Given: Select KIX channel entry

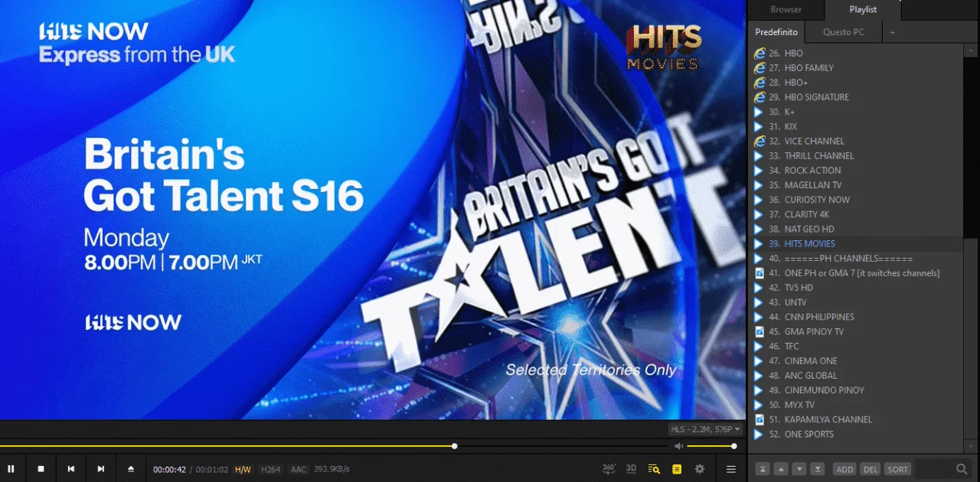Looking at the screenshot, I should coord(857,126).
